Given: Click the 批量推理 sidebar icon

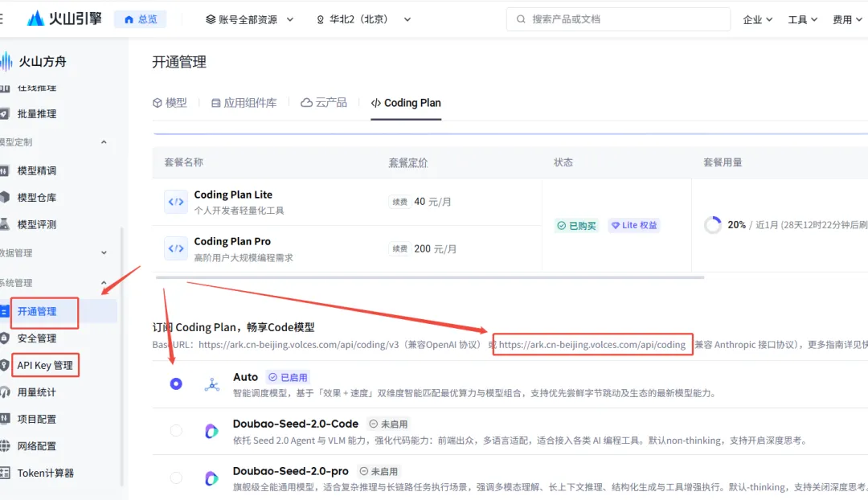Looking at the screenshot, I should pos(5,113).
